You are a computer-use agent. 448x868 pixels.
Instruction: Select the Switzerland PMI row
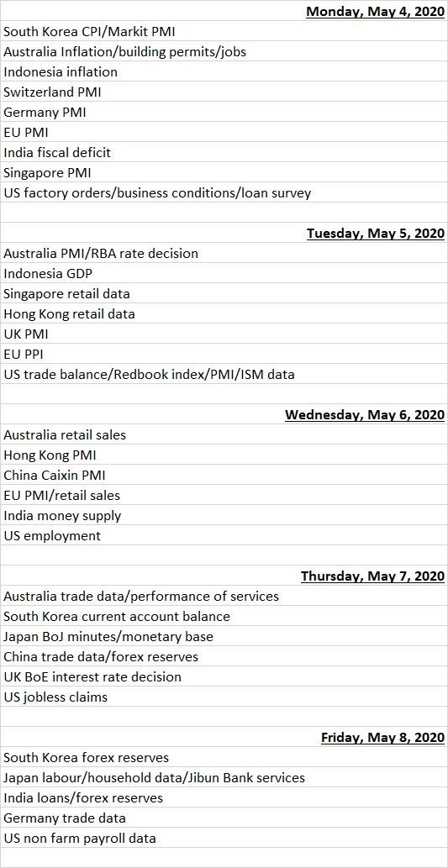coord(224,92)
